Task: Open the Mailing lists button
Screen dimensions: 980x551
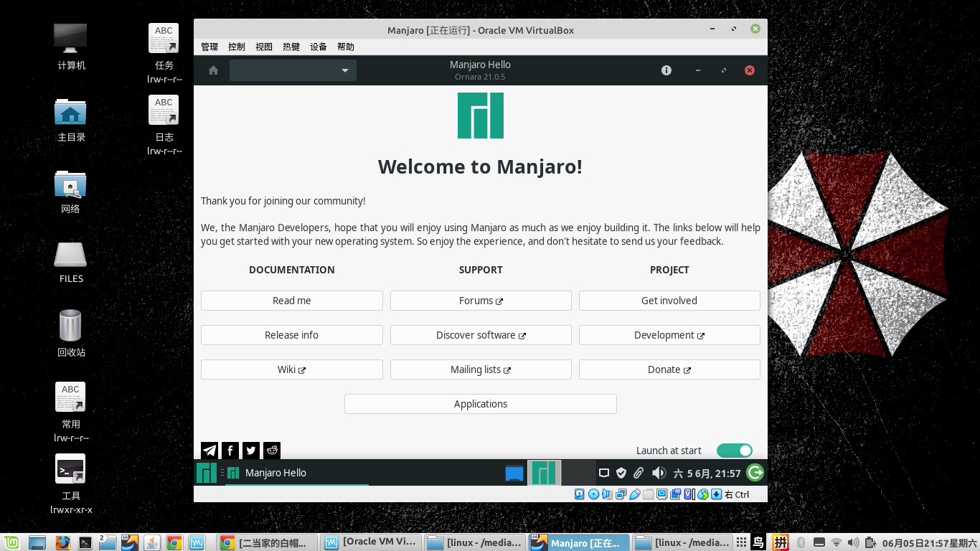Action: pyautogui.click(x=481, y=369)
